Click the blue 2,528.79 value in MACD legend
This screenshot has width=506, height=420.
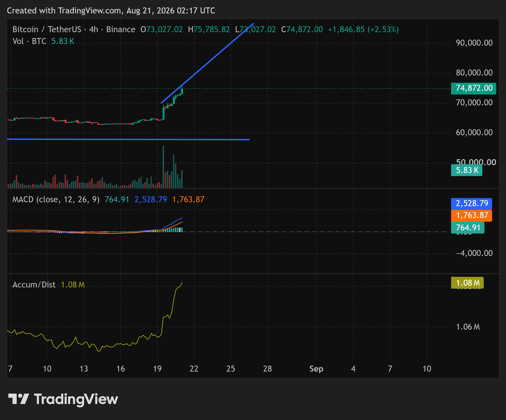coord(151,199)
